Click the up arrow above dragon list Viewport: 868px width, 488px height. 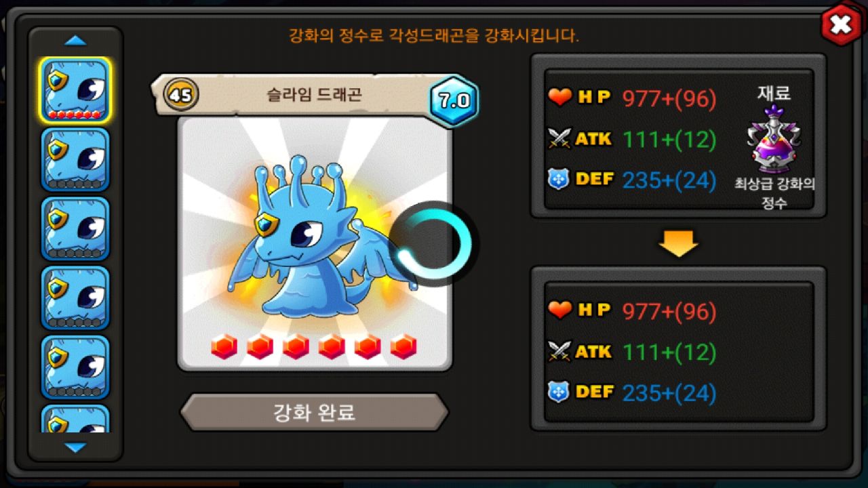(x=75, y=41)
